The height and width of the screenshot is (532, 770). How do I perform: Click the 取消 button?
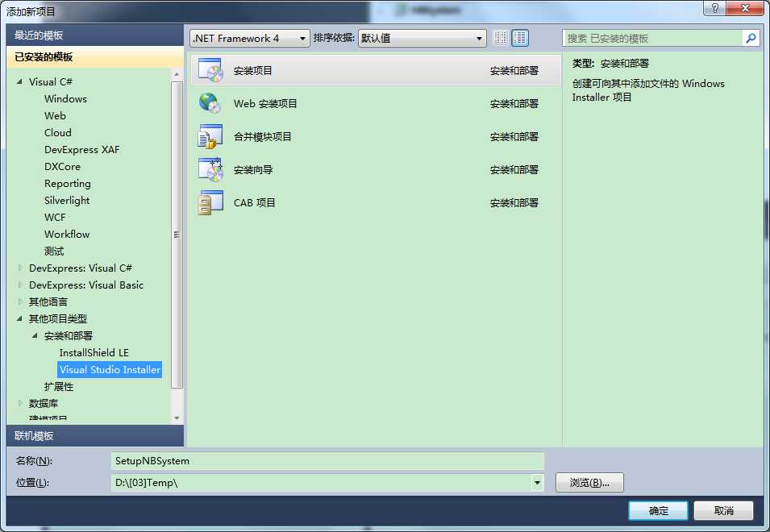(723, 510)
